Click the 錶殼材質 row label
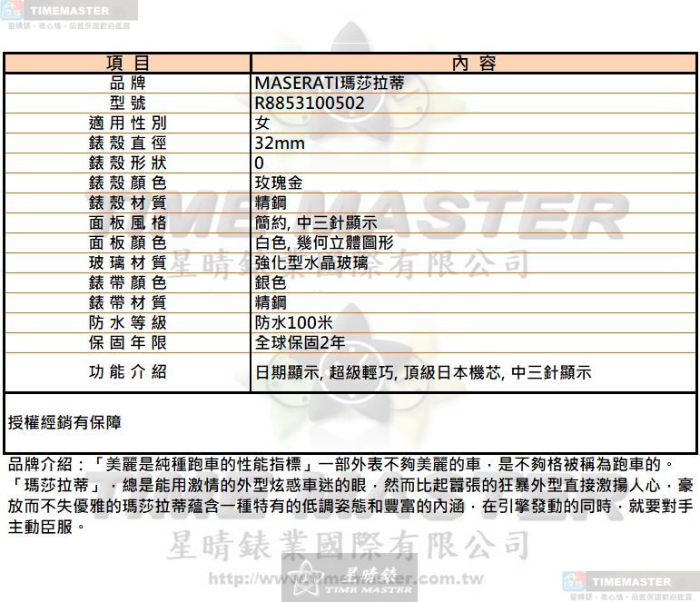Screen dimensions: 700x602 point(127,202)
